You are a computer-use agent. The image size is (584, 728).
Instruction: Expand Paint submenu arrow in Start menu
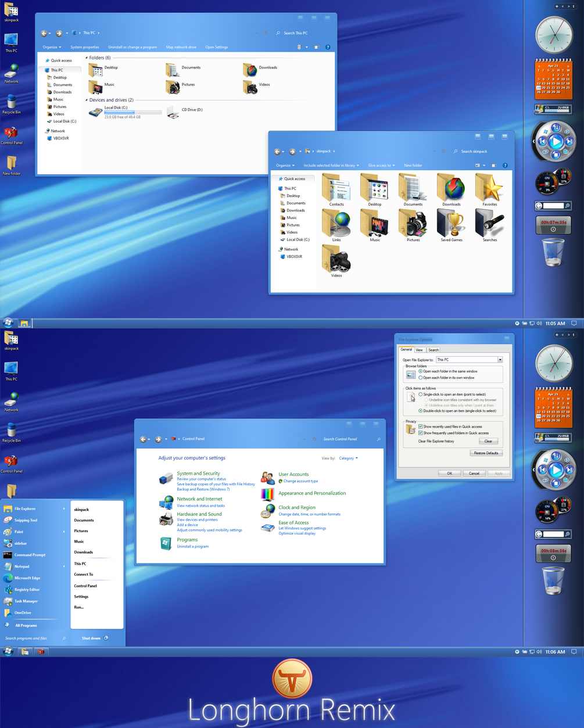[x=64, y=532]
